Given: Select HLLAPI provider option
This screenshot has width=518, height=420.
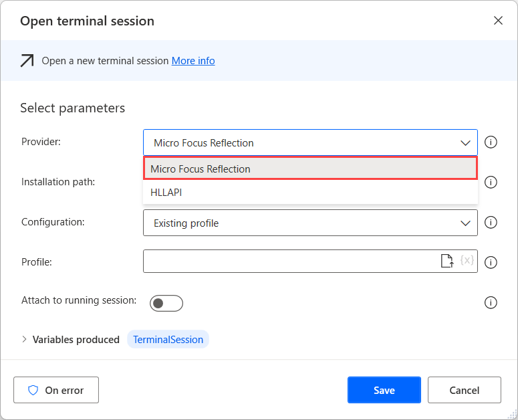Looking at the screenshot, I should tap(310, 193).
